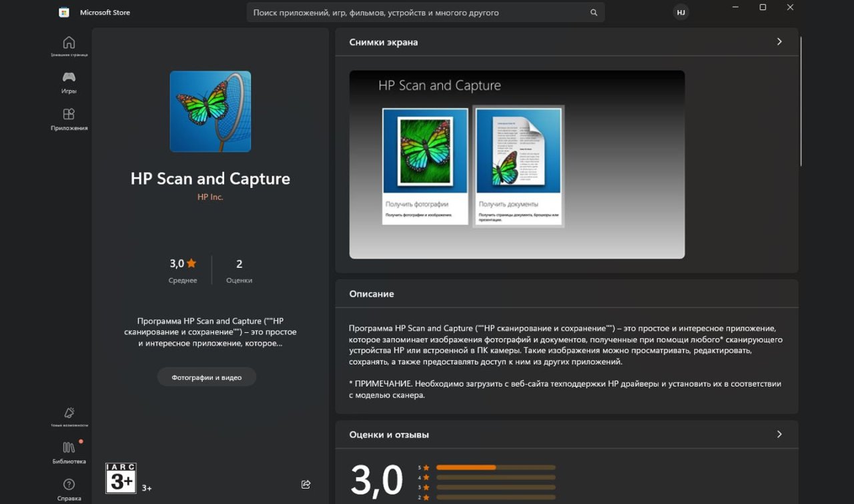Open the Home page sidebar icon

(69, 44)
